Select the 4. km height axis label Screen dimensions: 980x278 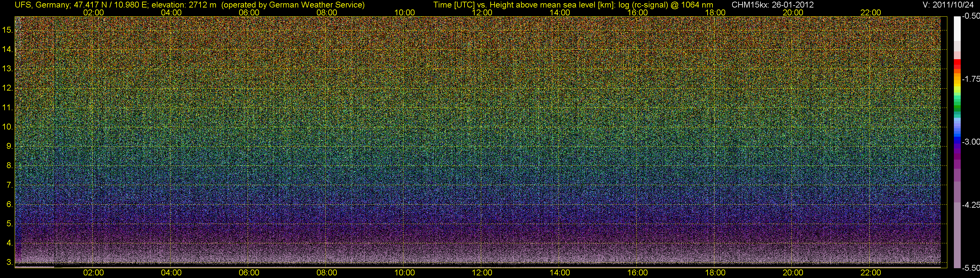pos(9,243)
